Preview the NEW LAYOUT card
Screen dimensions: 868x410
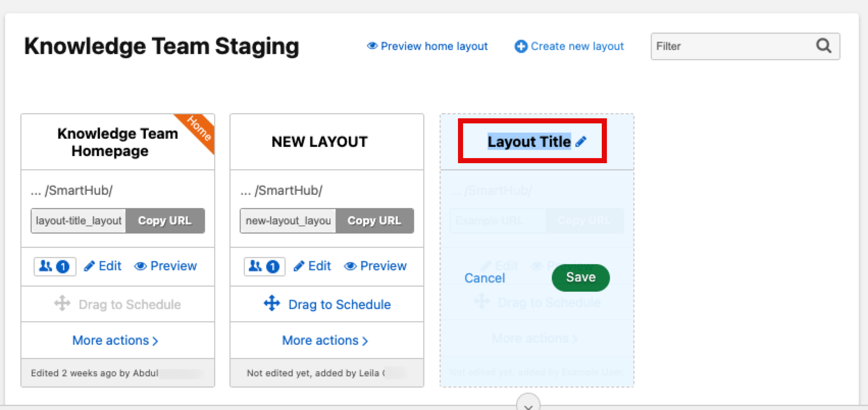tap(375, 266)
